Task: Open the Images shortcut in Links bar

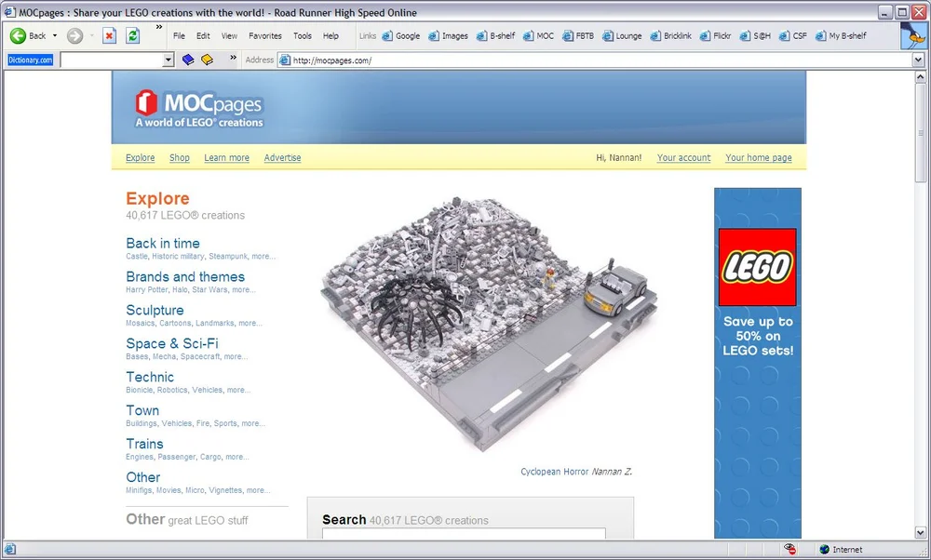Action: click(x=449, y=36)
